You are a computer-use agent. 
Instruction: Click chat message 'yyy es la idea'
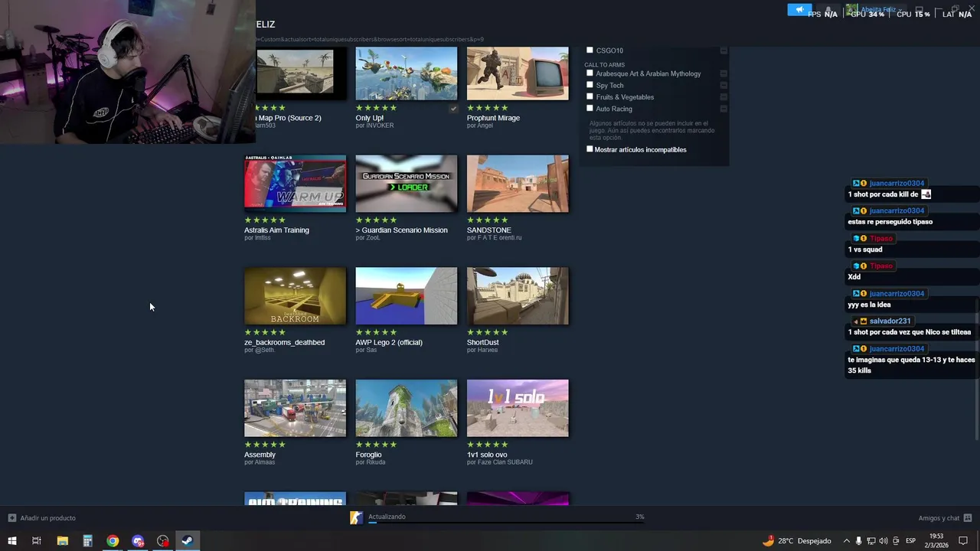click(x=869, y=305)
